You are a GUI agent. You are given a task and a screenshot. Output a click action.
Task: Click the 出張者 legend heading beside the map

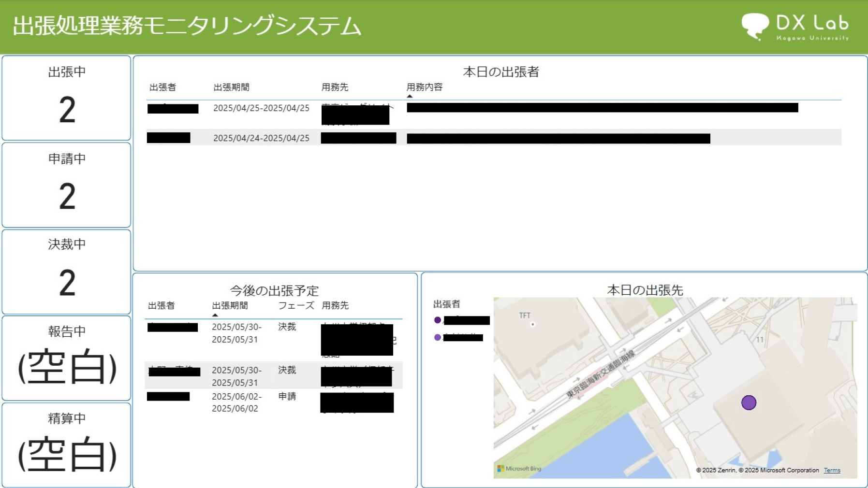[446, 304]
